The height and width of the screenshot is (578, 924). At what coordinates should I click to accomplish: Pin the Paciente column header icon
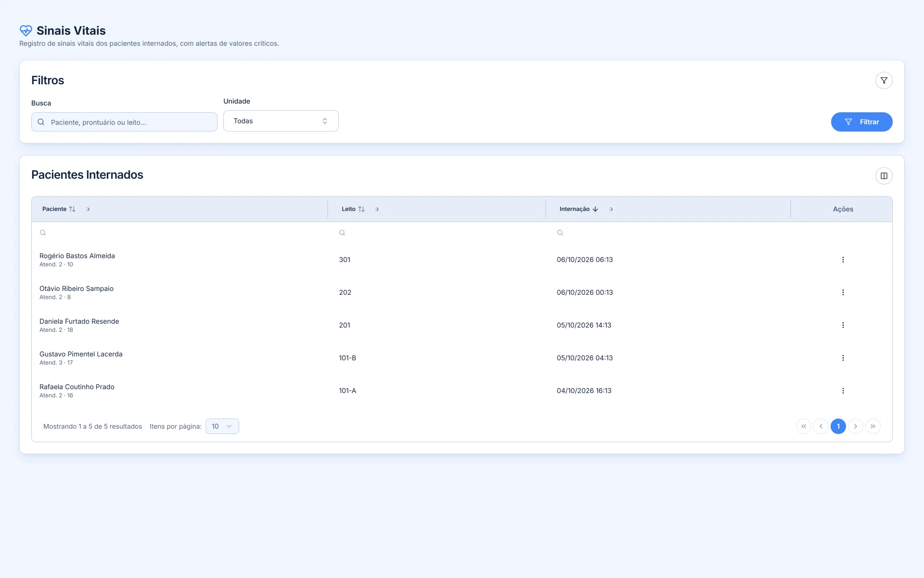tap(88, 209)
